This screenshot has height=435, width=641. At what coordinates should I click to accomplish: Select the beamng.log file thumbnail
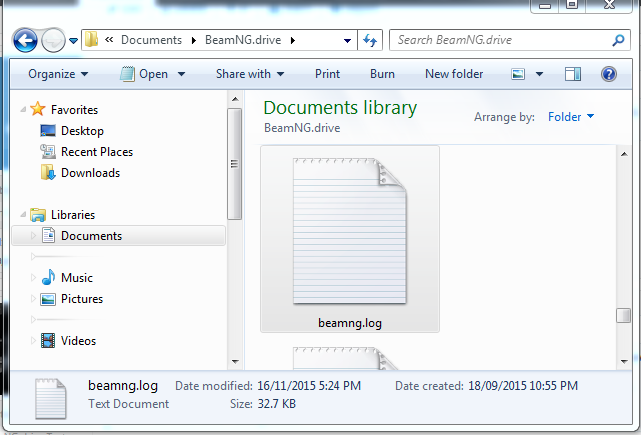(350, 231)
